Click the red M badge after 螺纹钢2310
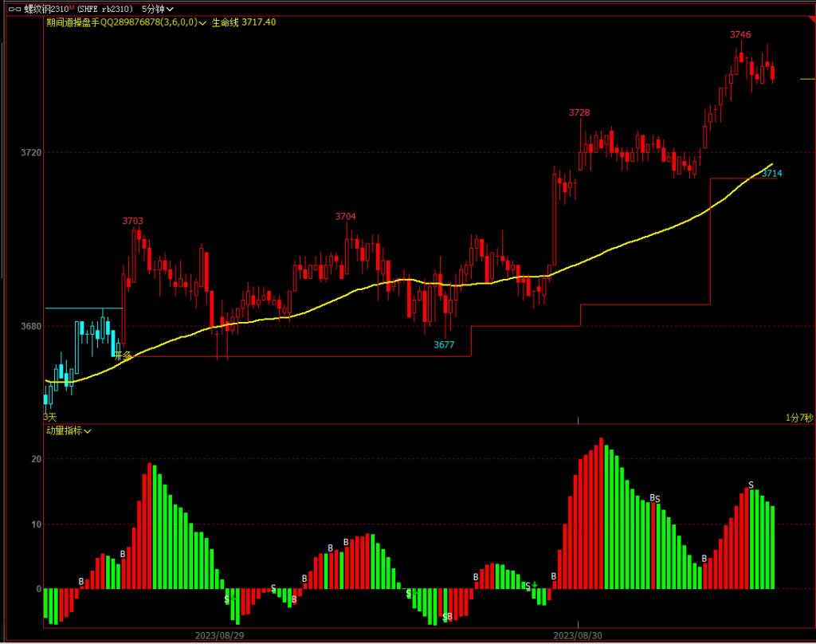 pyautogui.click(x=72, y=7)
